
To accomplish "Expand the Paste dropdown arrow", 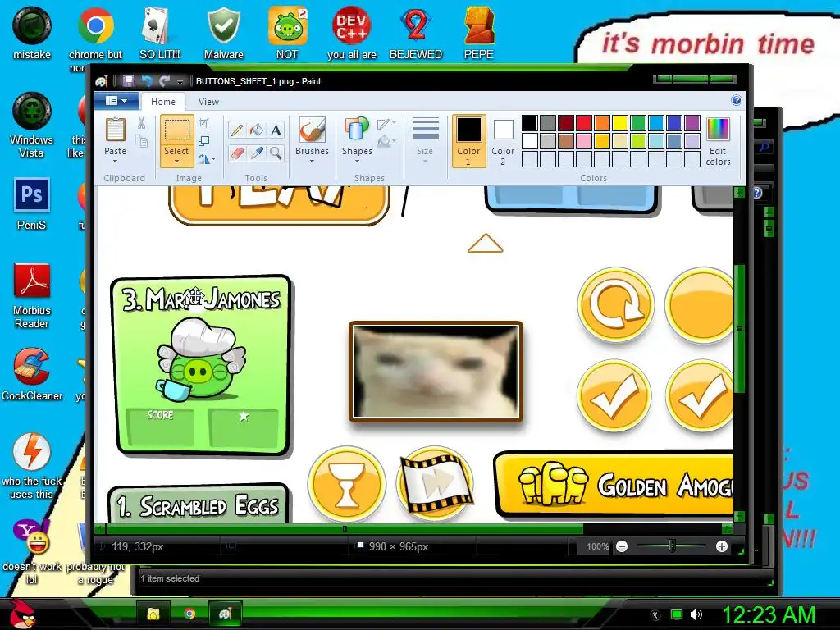I will (115, 162).
